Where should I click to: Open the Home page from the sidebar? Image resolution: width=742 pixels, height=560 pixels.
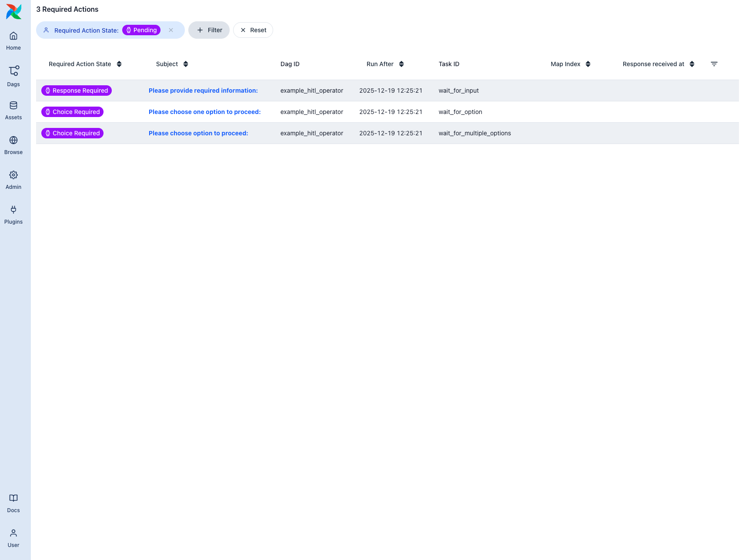tap(13, 40)
